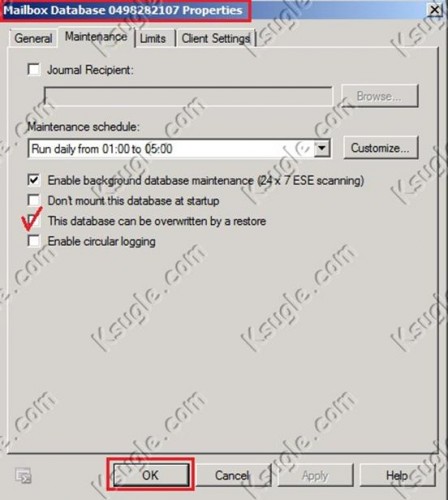Go to the Client Settings tab
The image size is (448, 500).
coord(216,38)
